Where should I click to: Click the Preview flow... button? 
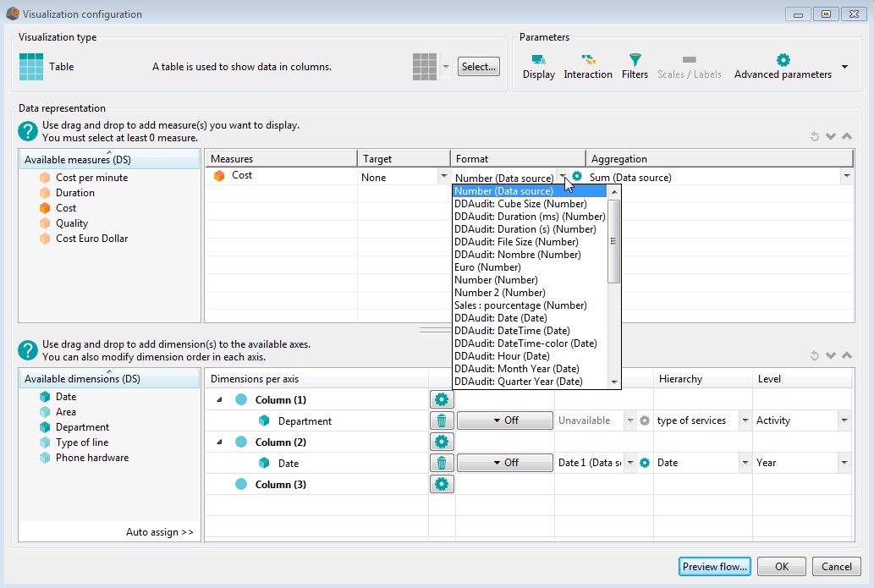pyautogui.click(x=715, y=567)
